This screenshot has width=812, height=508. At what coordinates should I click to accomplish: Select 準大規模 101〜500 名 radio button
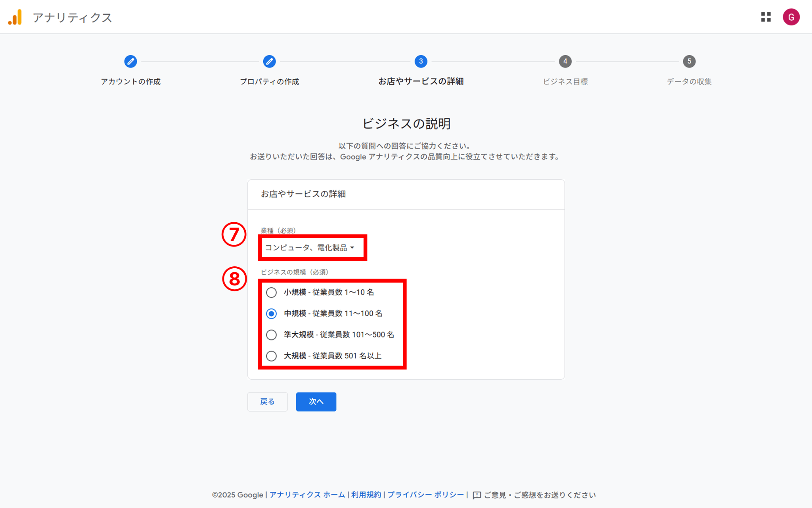pyautogui.click(x=271, y=335)
